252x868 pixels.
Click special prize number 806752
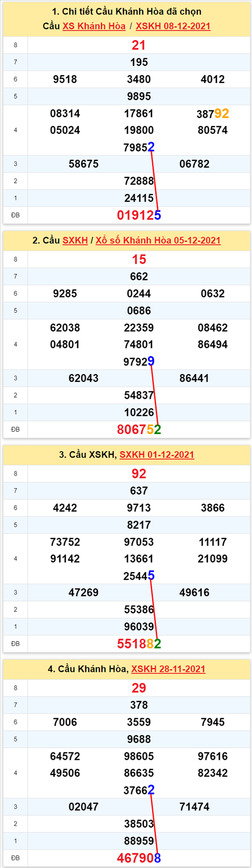point(139,430)
